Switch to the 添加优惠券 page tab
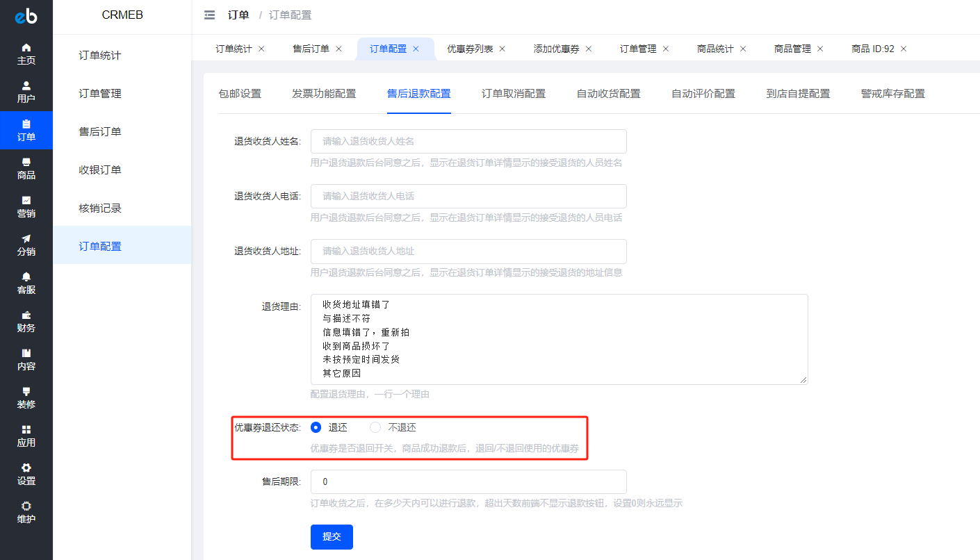 556,49
